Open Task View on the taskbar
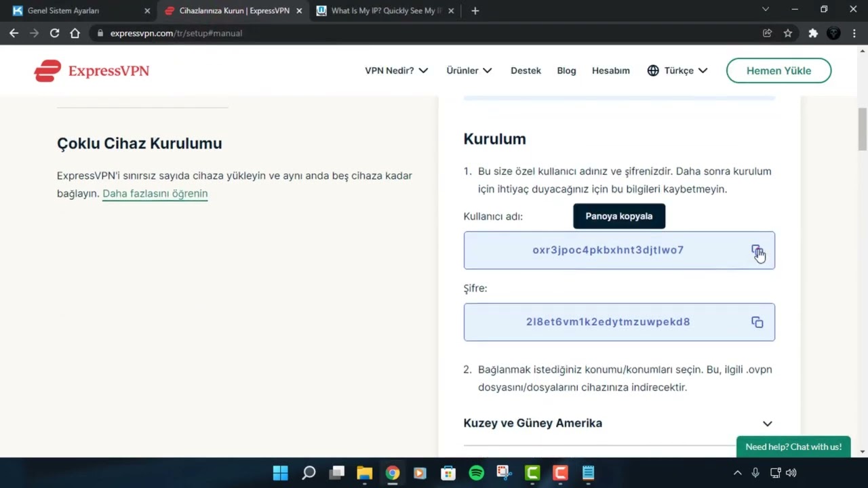Image resolution: width=868 pixels, height=488 pixels. 337,473
